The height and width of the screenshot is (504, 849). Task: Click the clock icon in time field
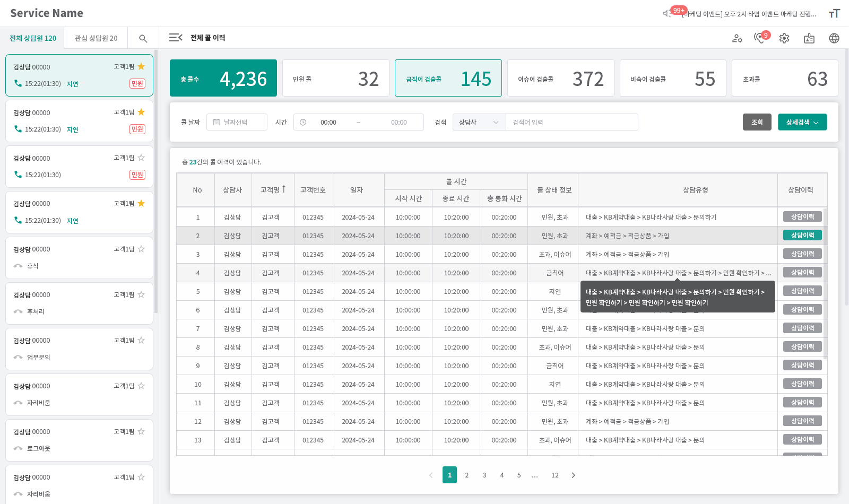pyautogui.click(x=303, y=122)
